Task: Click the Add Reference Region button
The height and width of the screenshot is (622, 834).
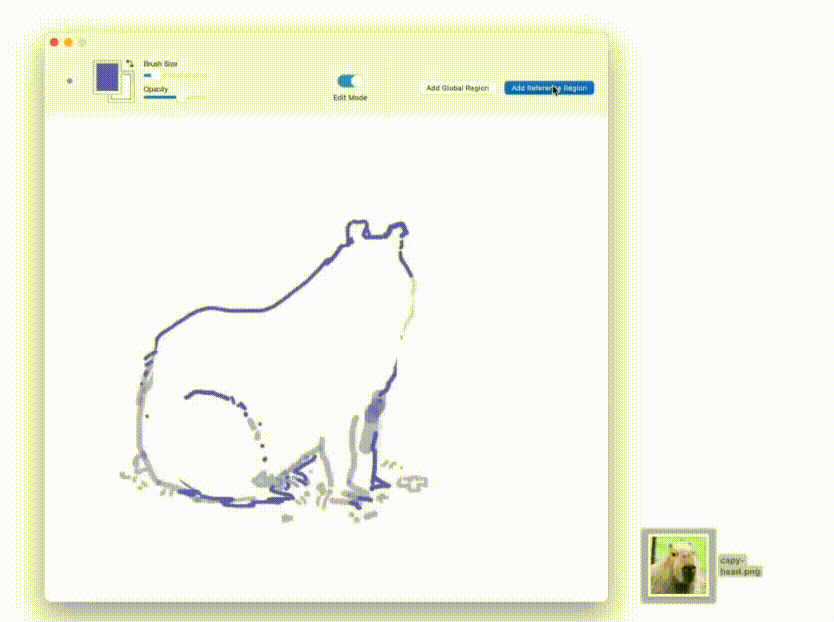Action: coord(549,88)
